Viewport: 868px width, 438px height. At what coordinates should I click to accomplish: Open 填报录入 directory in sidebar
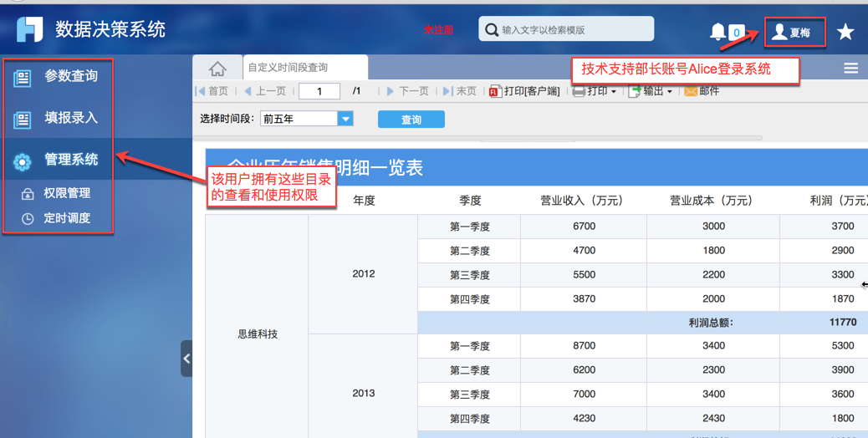71,118
